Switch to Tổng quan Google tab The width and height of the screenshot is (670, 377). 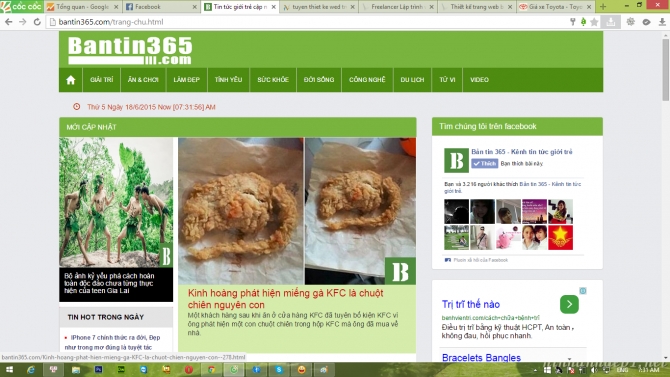82,7
